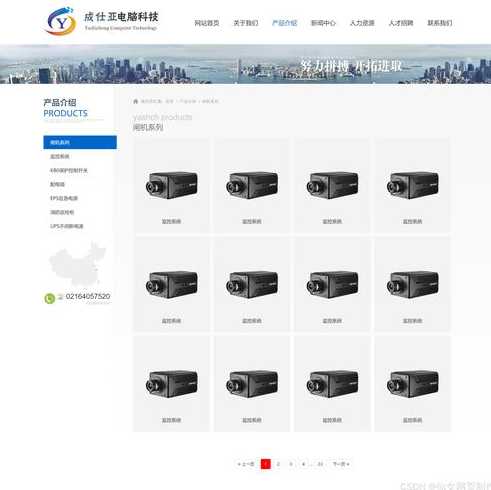Open 关于我们 in top navigation
The height and width of the screenshot is (490, 491).
pos(246,23)
